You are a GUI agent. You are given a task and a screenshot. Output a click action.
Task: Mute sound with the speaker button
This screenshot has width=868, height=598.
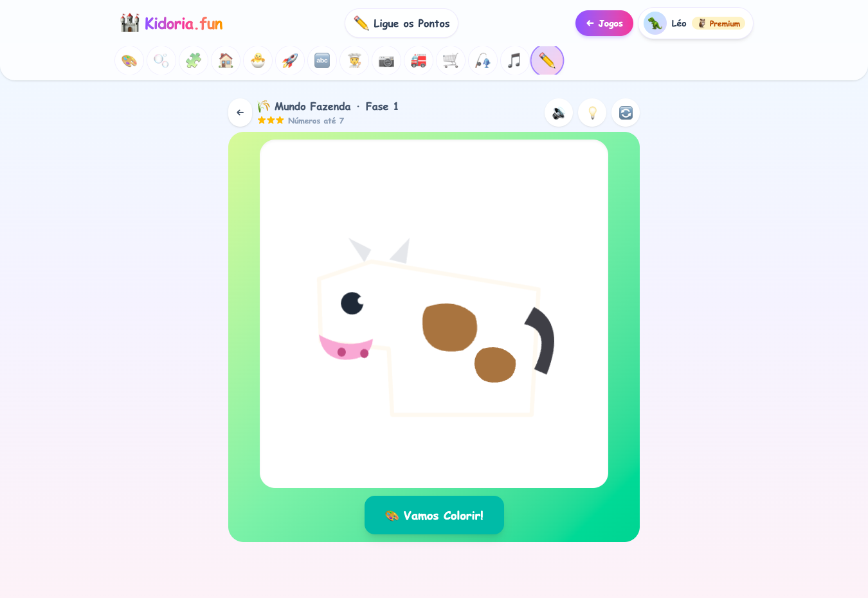(x=559, y=113)
